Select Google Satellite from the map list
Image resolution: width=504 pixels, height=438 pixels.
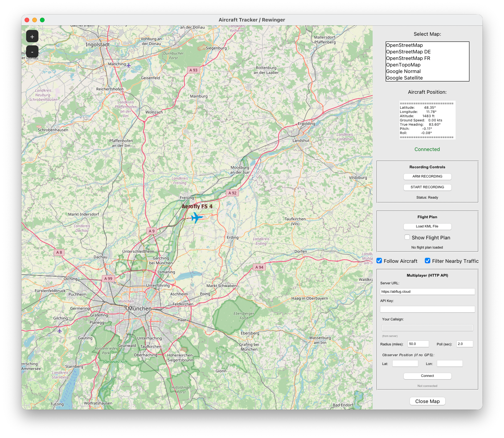[406, 78]
